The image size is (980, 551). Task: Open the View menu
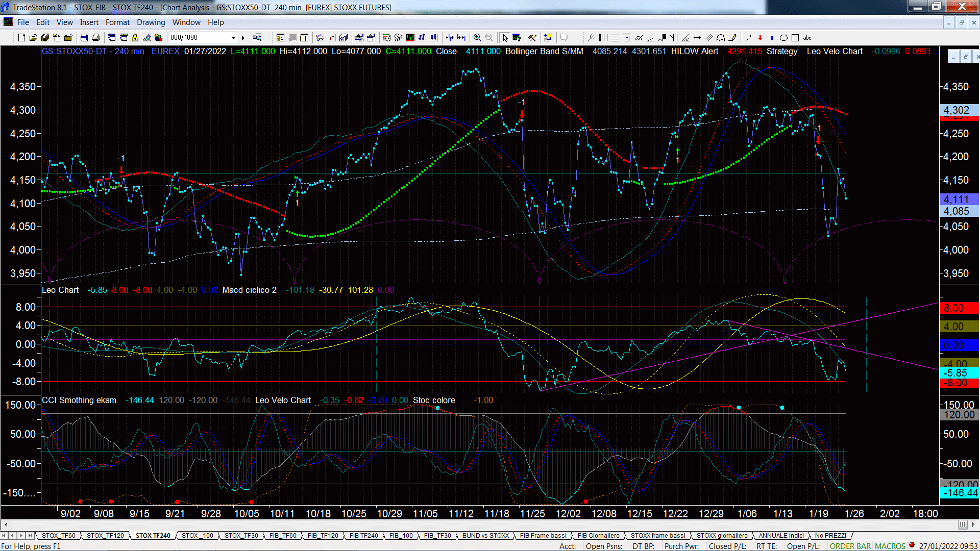pyautogui.click(x=64, y=22)
